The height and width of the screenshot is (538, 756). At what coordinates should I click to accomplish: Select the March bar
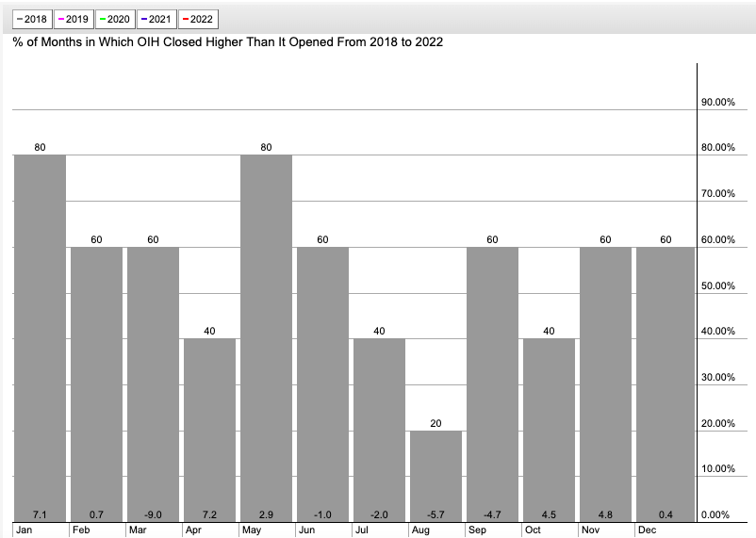[x=153, y=384]
